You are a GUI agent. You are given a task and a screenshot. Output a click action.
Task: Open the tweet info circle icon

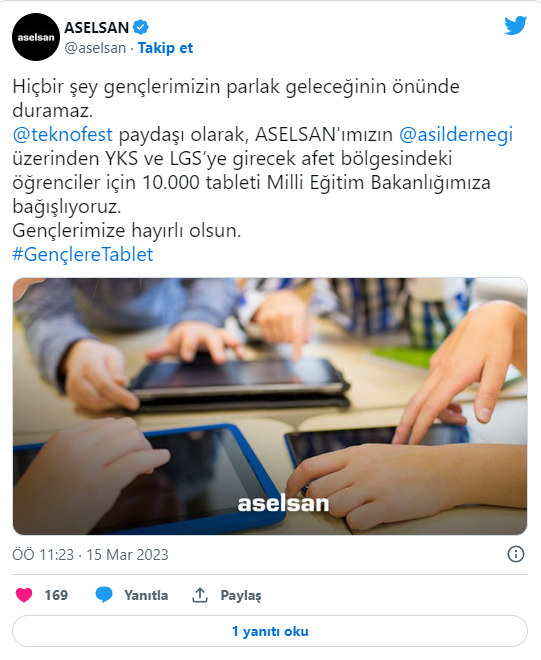[x=516, y=554]
